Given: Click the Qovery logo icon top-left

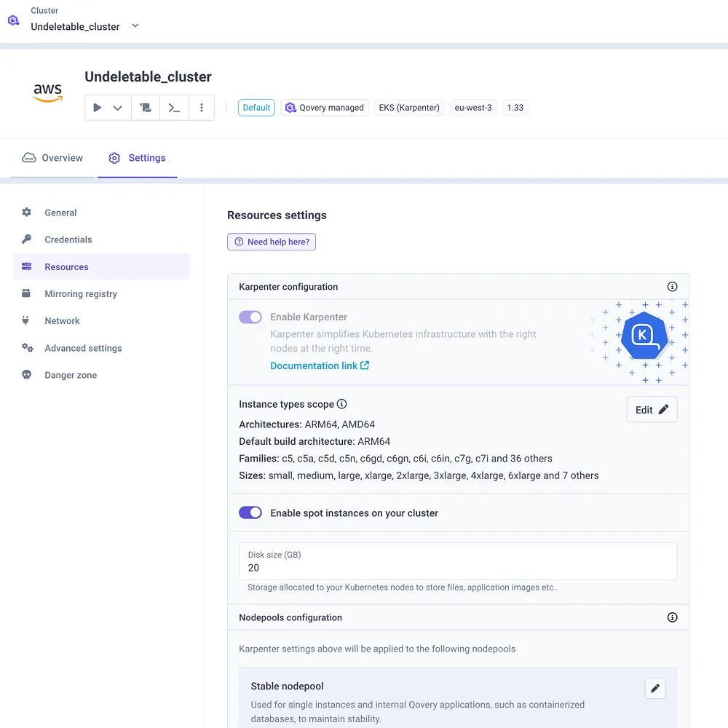Looking at the screenshot, I should point(13,20).
